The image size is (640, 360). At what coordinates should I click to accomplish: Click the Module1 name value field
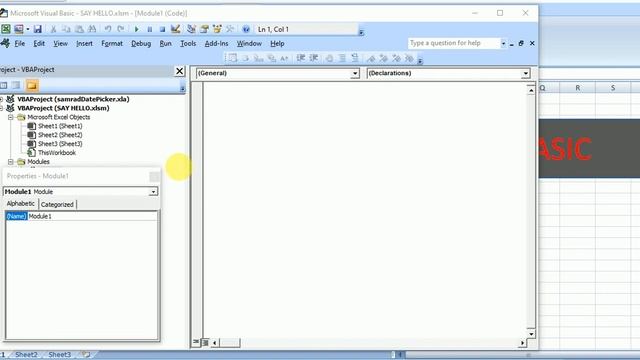pos(92,216)
